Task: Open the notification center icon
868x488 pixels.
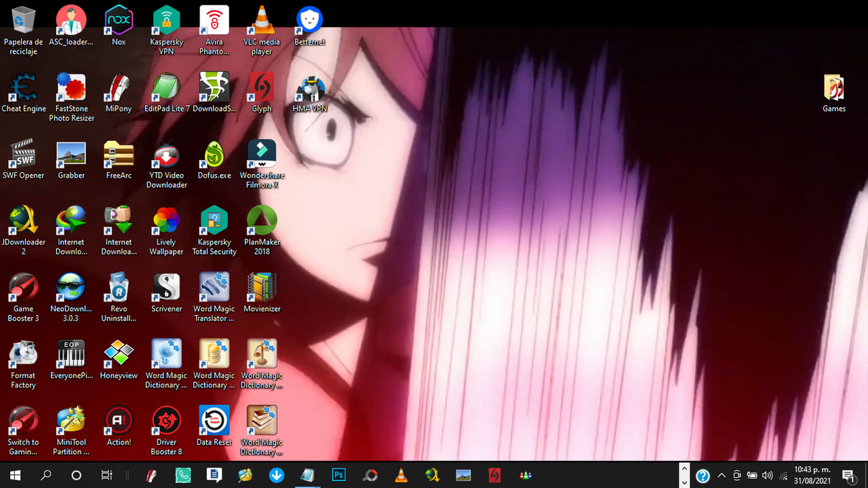Action: coord(848,475)
